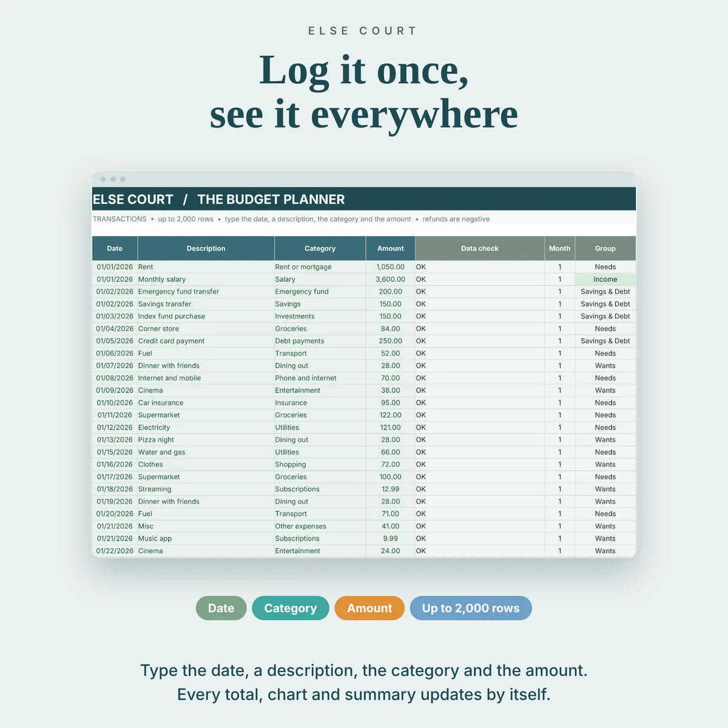Screen dimensions: 728x728
Task: Select the Category column header
Action: pos(320,248)
